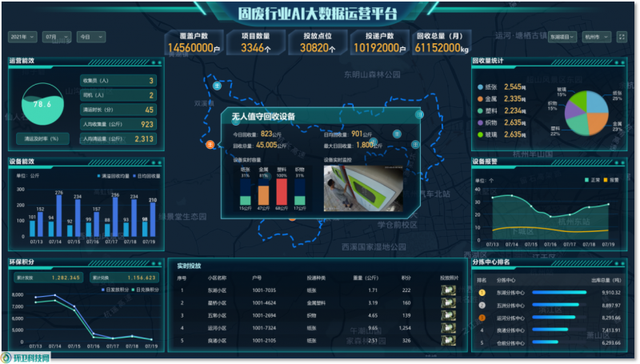The image size is (640, 364).
Task: Click the 司机（人）row showing 2
Action: point(118,95)
